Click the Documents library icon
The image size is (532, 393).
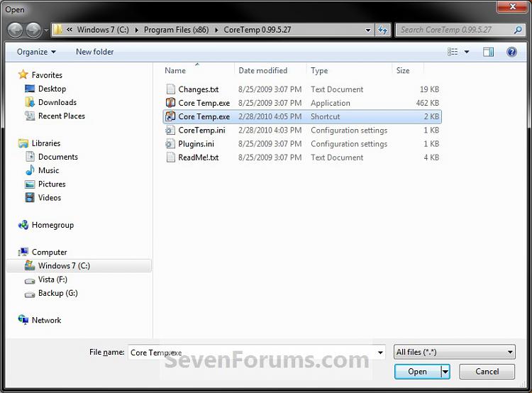point(31,157)
